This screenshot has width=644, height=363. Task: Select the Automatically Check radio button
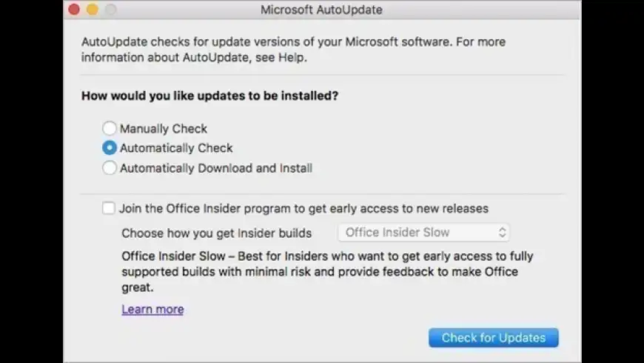click(x=110, y=148)
